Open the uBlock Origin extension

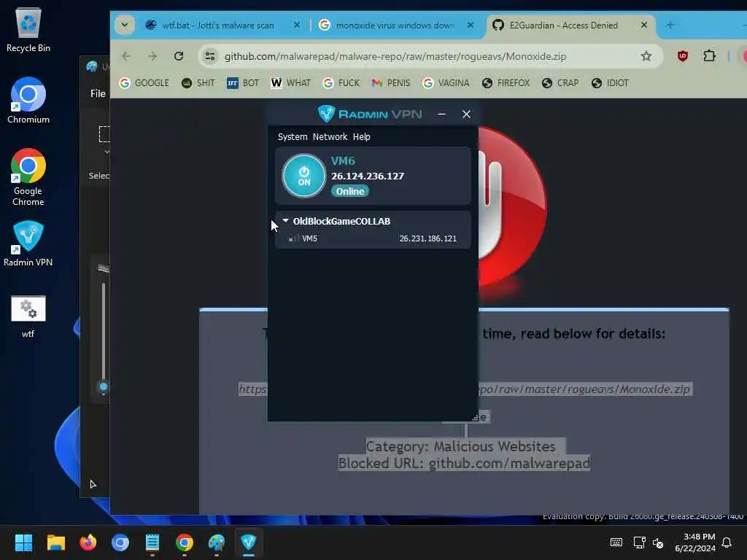(x=682, y=56)
